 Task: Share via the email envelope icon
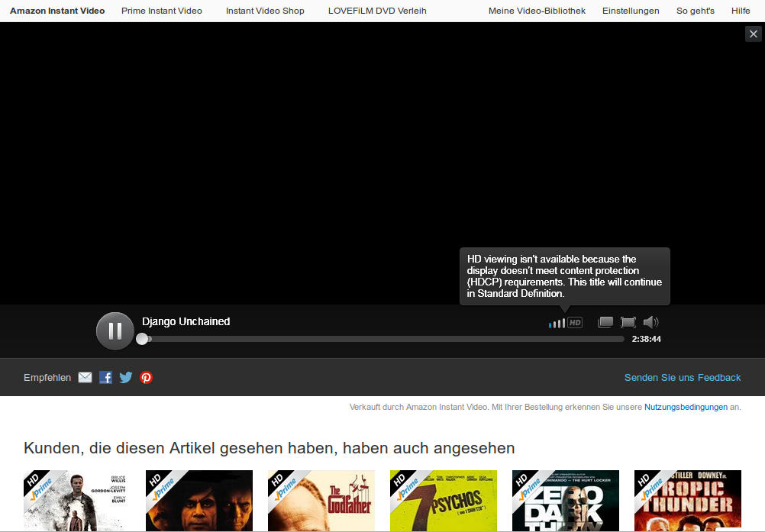[x=85, y=377]
